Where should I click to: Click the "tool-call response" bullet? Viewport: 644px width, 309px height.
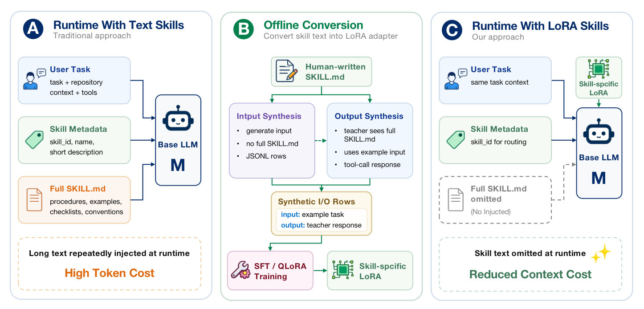pyautogui.click(x=372, y=164)
